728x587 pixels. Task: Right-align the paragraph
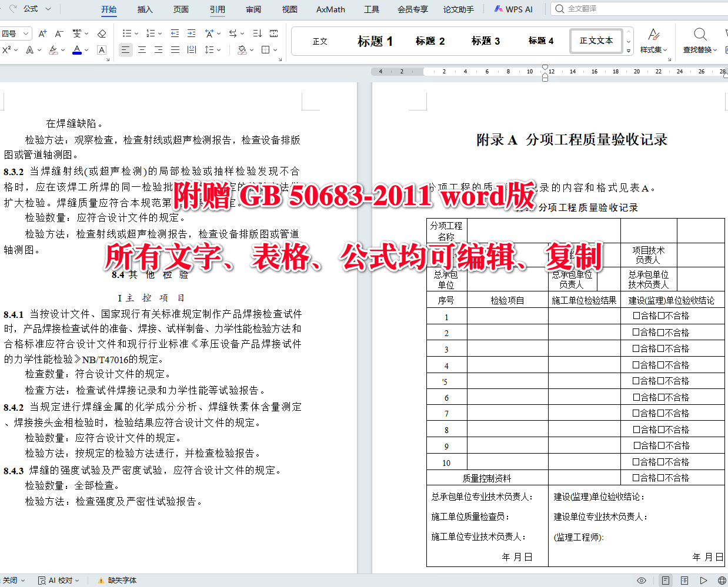pyautogui.click(x=158, y=50)
